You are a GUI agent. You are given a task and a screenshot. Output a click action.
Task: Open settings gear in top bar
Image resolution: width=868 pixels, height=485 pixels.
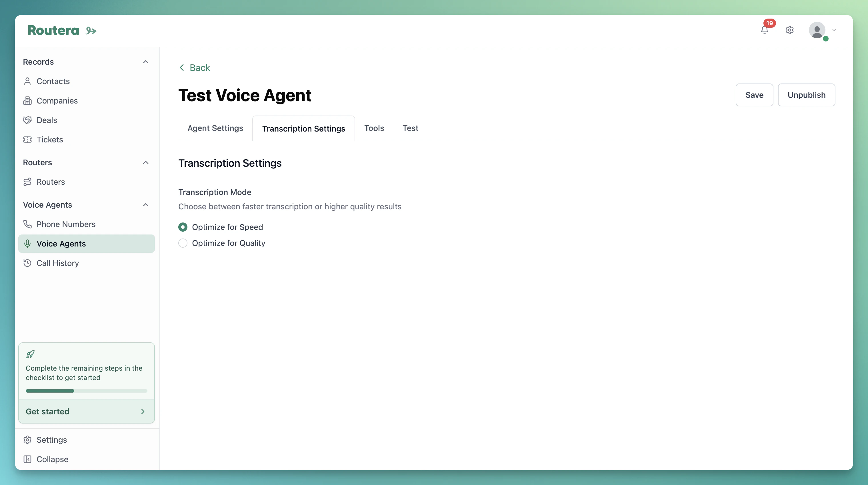pyautogui.click(x=789, y=30)
